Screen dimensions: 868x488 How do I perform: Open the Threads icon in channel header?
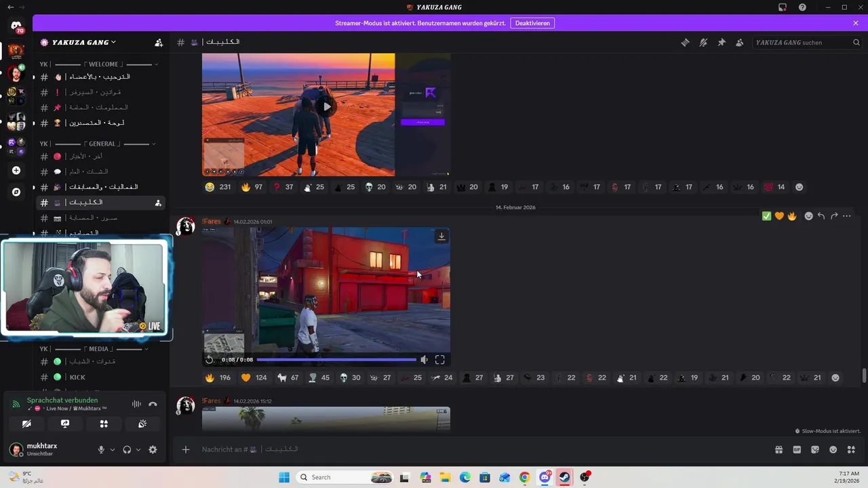(685, 42)
